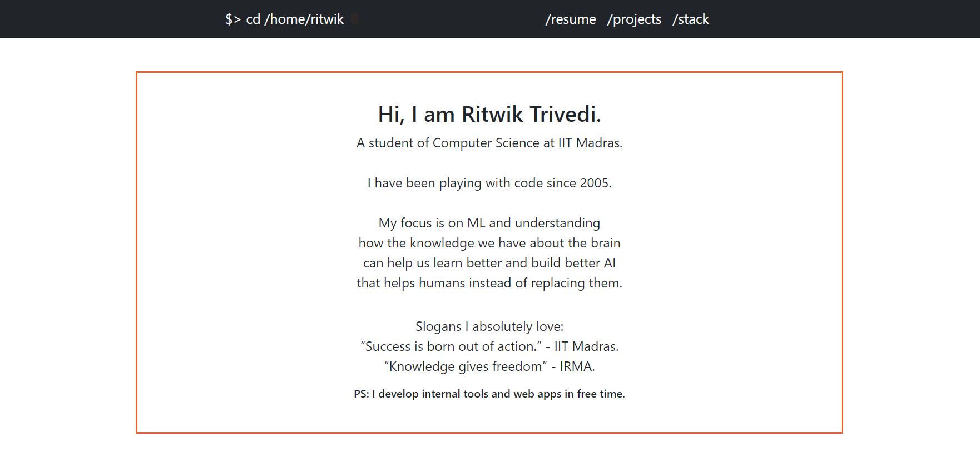Click the top edge of the orange border
This screenshot has width=980, height=471.
[x=489, y=72]
